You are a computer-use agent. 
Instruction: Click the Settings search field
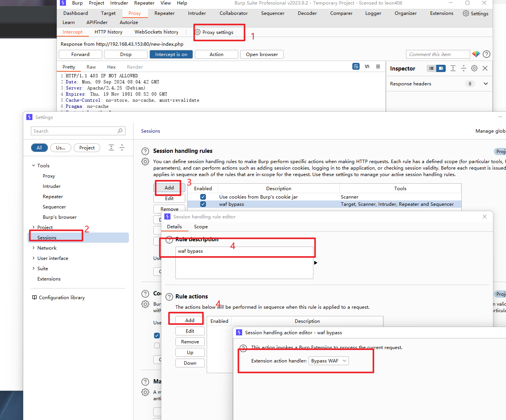[78, 131]
